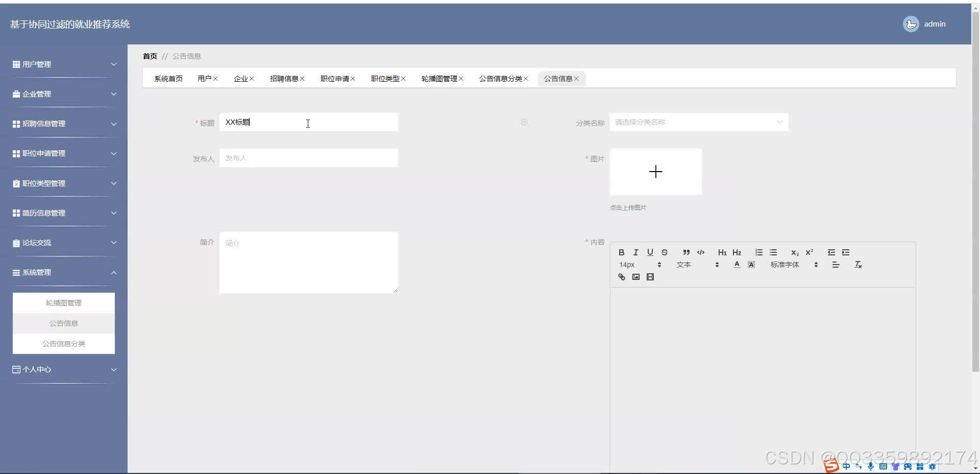Expand the 招聘信息管理 sidebar menu
Viewport: 980px width, 474px height.
64,124
